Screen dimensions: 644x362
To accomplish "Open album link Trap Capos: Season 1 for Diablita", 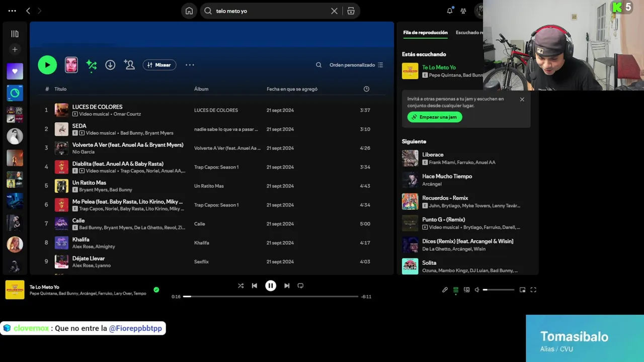I will [x=216, y=167].
